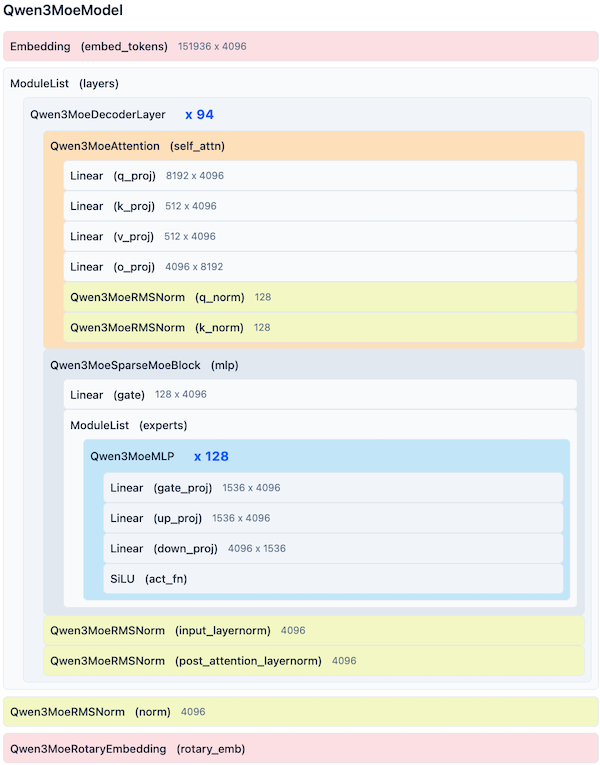The image size is (600, 765).
Task: Select the Linear gate_proj row
Action: click(x=333, y=488)
